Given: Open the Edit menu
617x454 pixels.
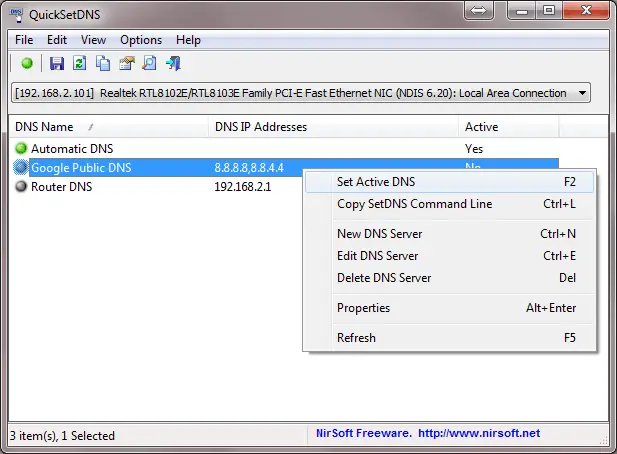Looking at the screenshot, I should pyautogui.click(x=57, y=40).
